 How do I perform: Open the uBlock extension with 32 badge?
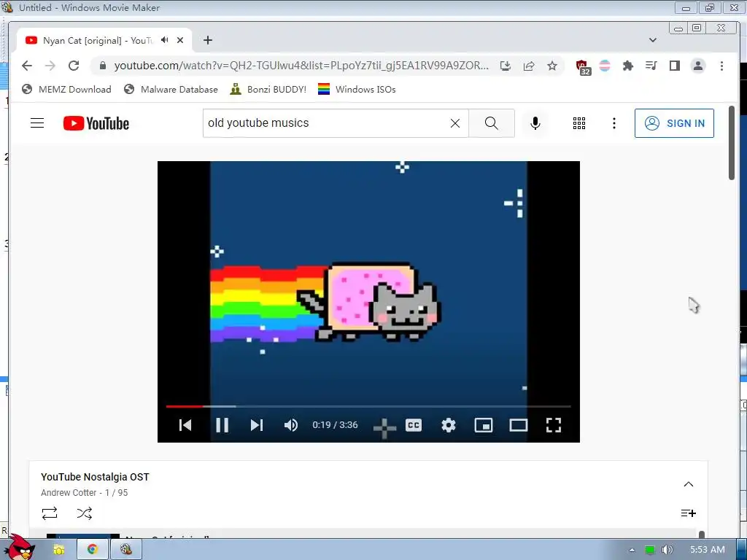click(583, 67)
